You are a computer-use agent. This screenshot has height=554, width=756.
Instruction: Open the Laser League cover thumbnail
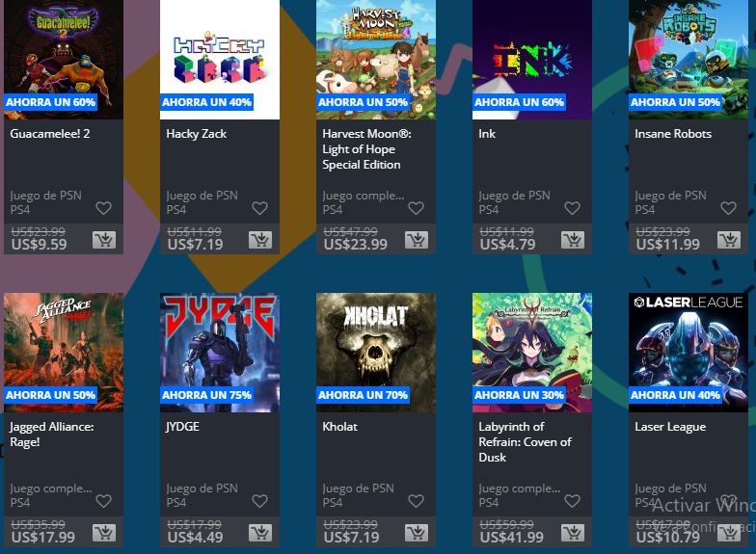(x=688, y=353)
